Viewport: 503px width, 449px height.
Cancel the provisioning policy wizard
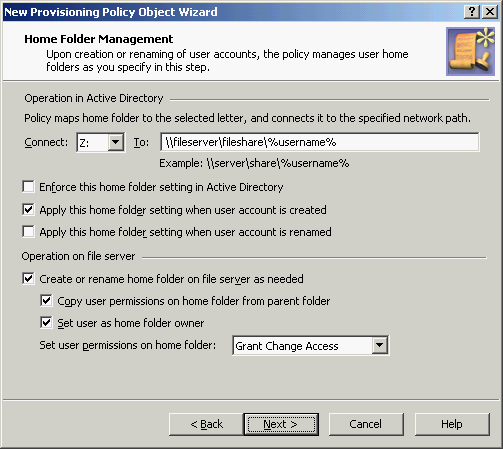[x=366, y=424]
